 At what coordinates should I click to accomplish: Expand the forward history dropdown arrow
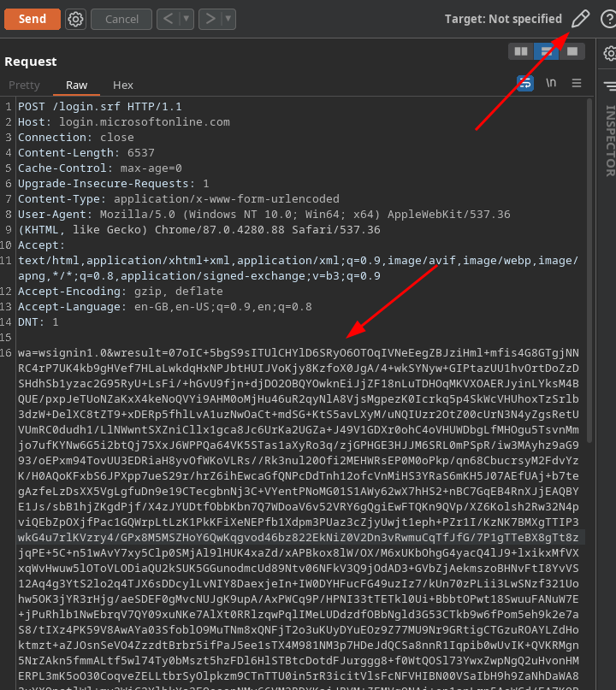(x=228, y=19)
